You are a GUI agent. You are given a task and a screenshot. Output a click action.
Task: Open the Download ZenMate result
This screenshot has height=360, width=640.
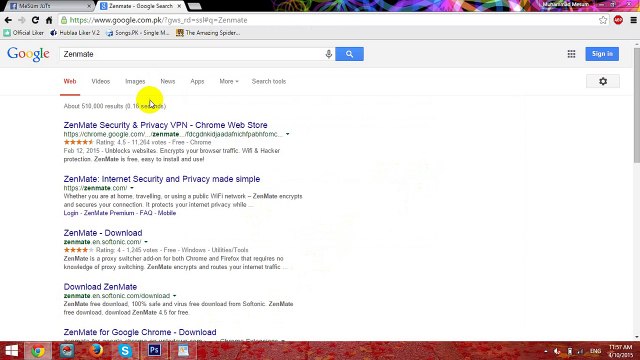click(x=100, y=287)
